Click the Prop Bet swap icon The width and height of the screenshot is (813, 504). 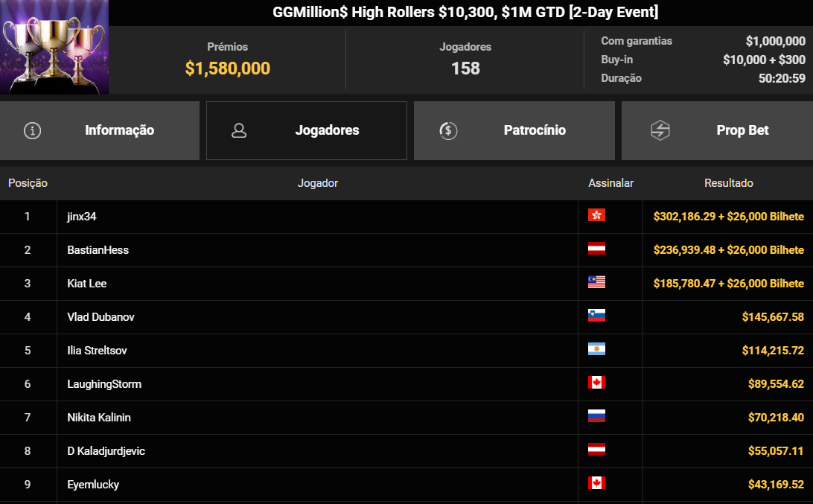660,131
